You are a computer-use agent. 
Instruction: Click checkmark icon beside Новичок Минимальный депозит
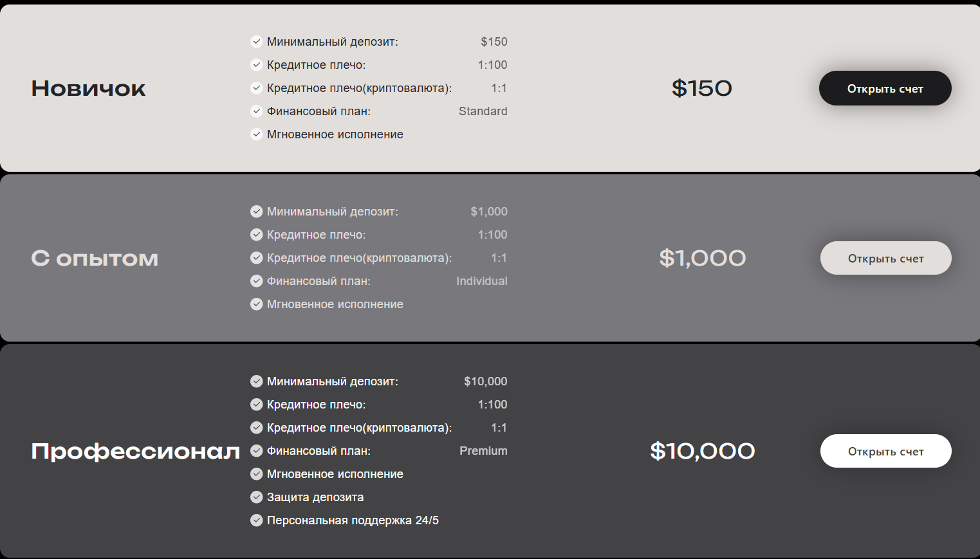[x=256, y=42]
